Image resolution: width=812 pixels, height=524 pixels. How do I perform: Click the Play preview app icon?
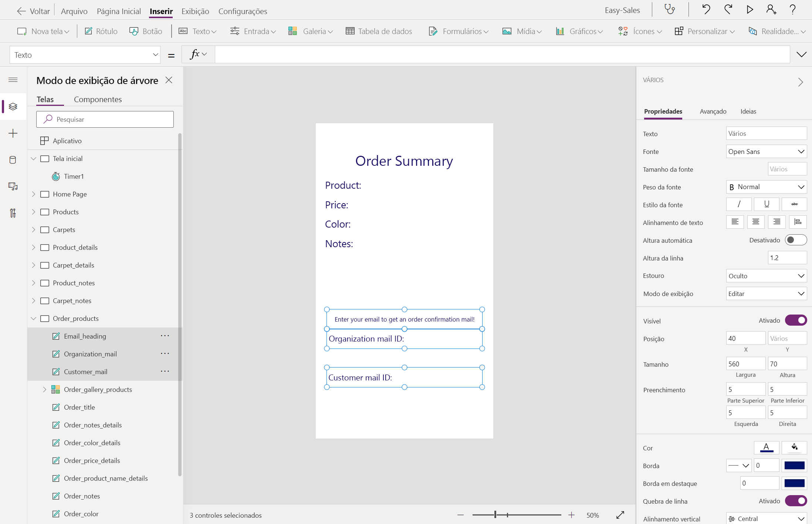pos(750,10)
